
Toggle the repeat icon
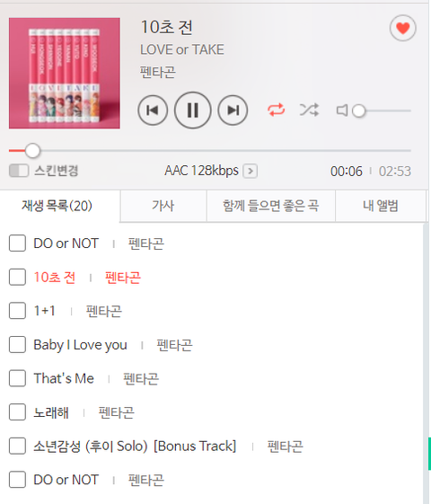(277, 110)
